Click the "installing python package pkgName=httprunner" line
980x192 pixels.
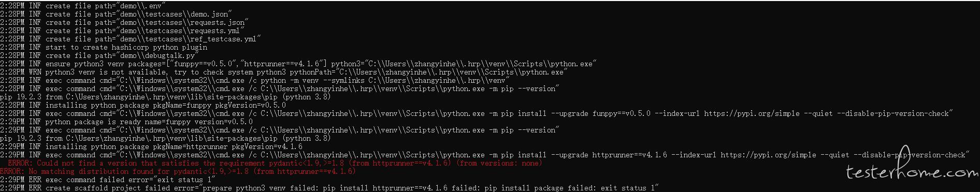point(151,146)
